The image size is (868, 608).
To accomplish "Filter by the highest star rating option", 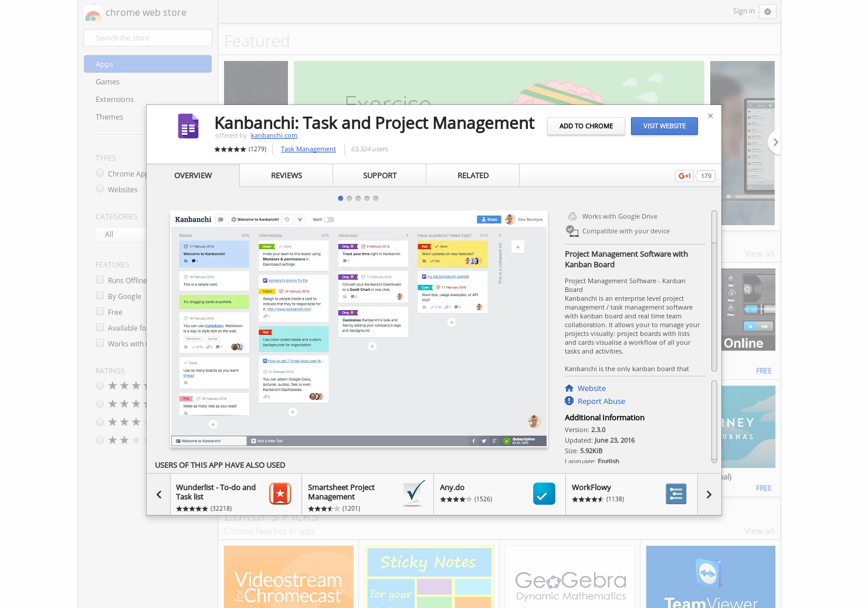I will click(100, 385).
